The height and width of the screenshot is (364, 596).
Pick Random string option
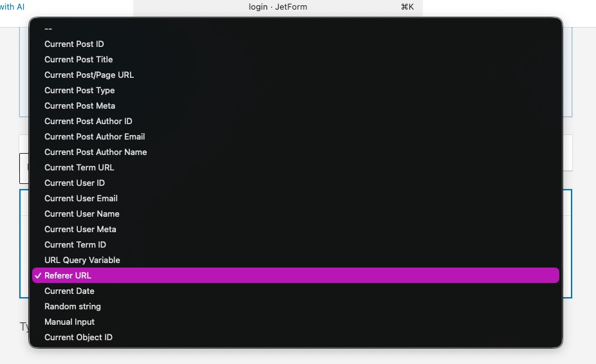coord(73,306)
